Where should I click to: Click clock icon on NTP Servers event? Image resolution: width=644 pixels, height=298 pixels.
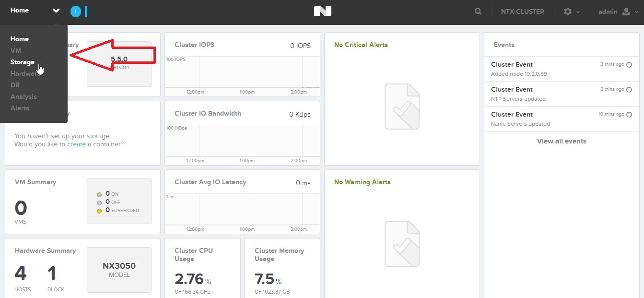(630, 89)
